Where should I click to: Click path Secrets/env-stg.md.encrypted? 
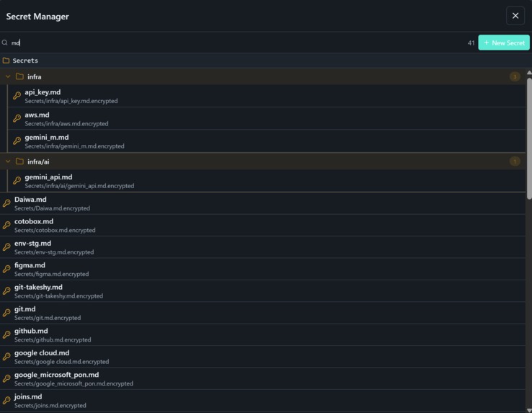pyautogui.click(x=54, y=252)
